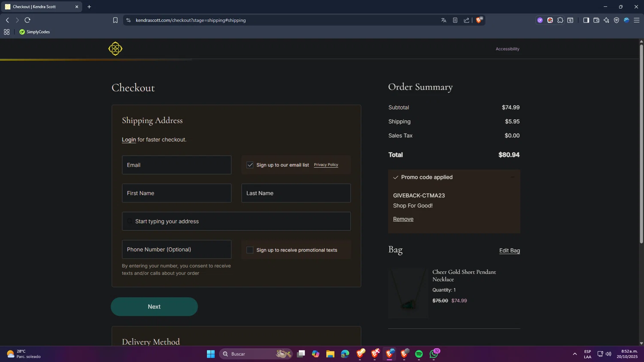Reload the checkout page
Screen dimensions: 644x362
coord(27,20)
